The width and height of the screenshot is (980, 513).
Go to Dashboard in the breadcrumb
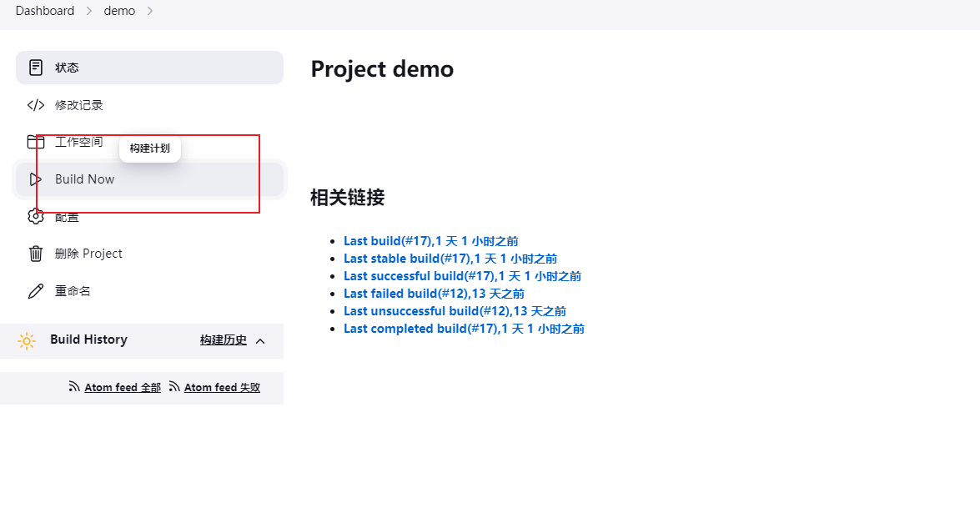[x=45, y=11]
